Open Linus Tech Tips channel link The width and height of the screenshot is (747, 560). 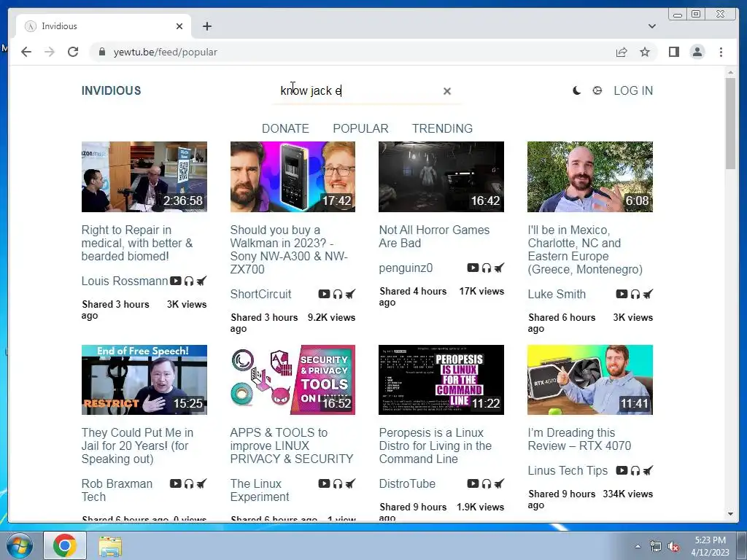tap(568, 470)
